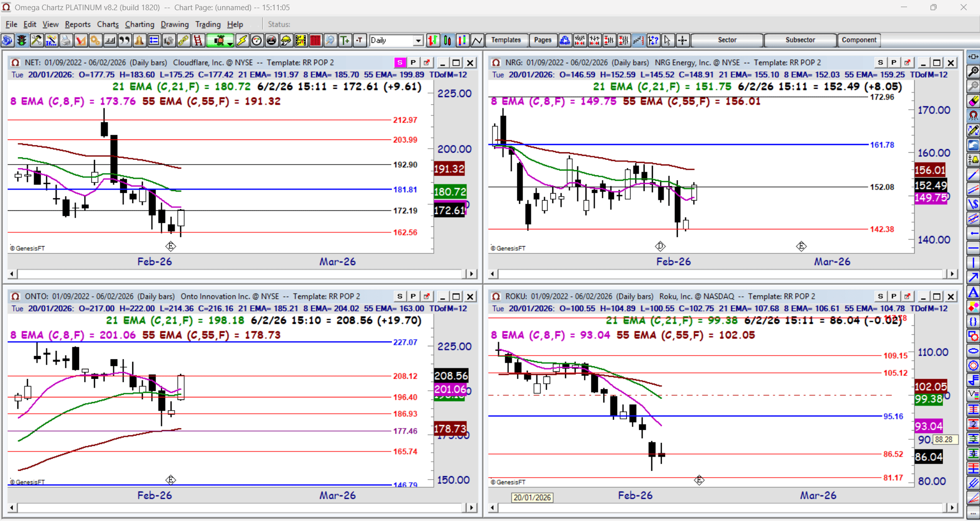980x521 pixels.
Task: Click the chain link toolbar icon
Action: tap(183, 40)
